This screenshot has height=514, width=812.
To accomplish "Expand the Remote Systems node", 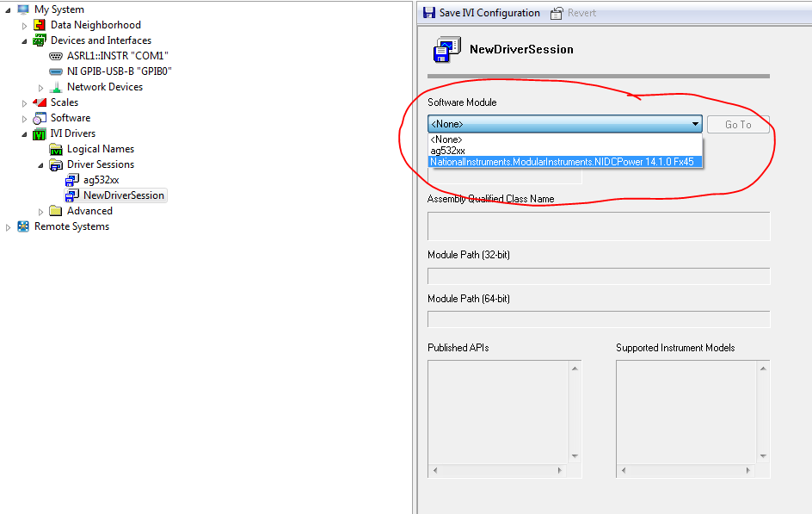I will coord(7,227).
